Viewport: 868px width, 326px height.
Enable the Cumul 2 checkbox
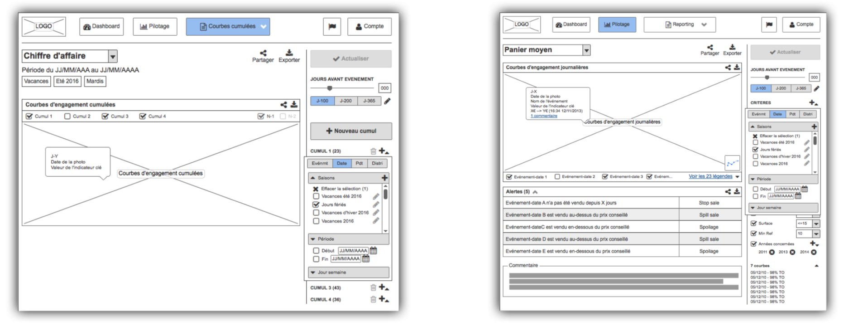point(67,117)
